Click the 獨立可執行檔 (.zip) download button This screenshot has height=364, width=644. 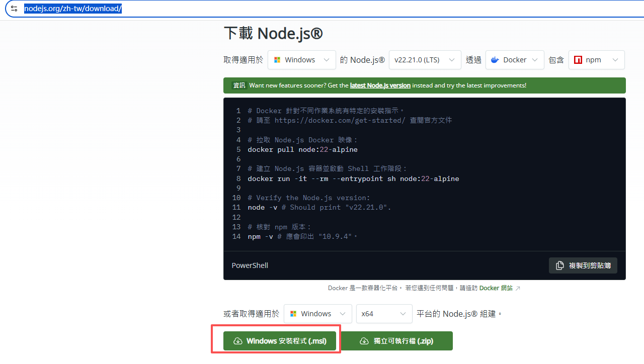pos(397,341)
